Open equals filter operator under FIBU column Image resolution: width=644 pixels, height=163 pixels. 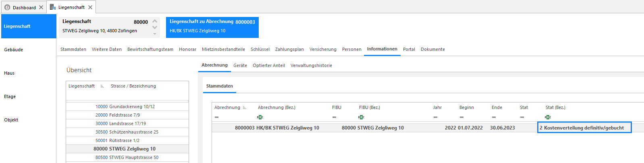(x=334, y=117)
